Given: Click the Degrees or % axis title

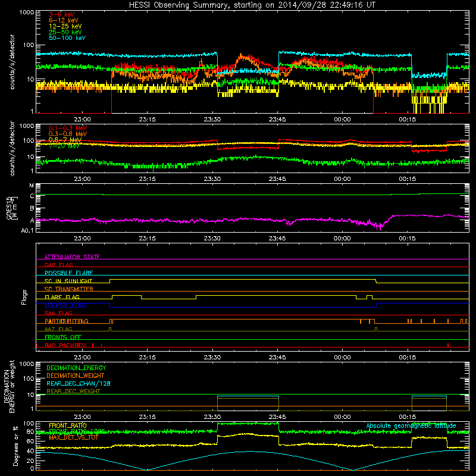Looking at the screenshot, I should coord(15,446).
